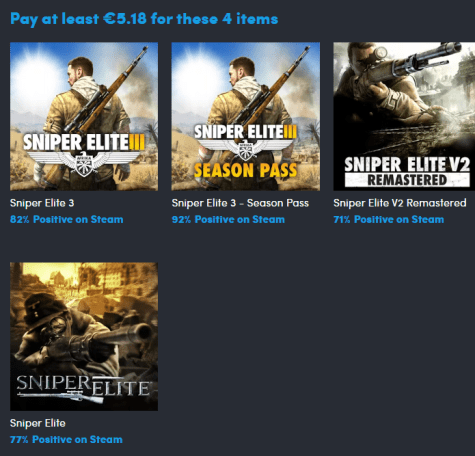Image resolution: width=475 pixels, height=456 pixels.
Task: Open the 92% Positive on Steam link
Action: (x=228, y=219)
